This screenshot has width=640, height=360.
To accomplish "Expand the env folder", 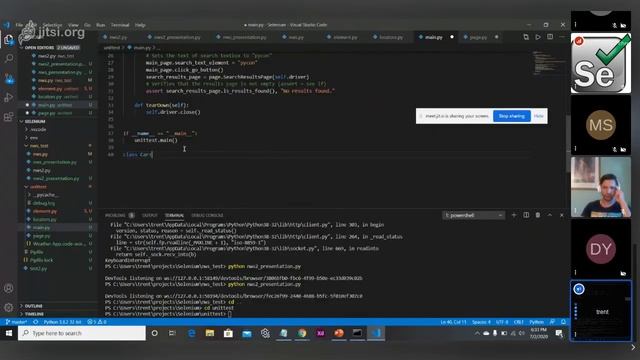I will (33, 138).
